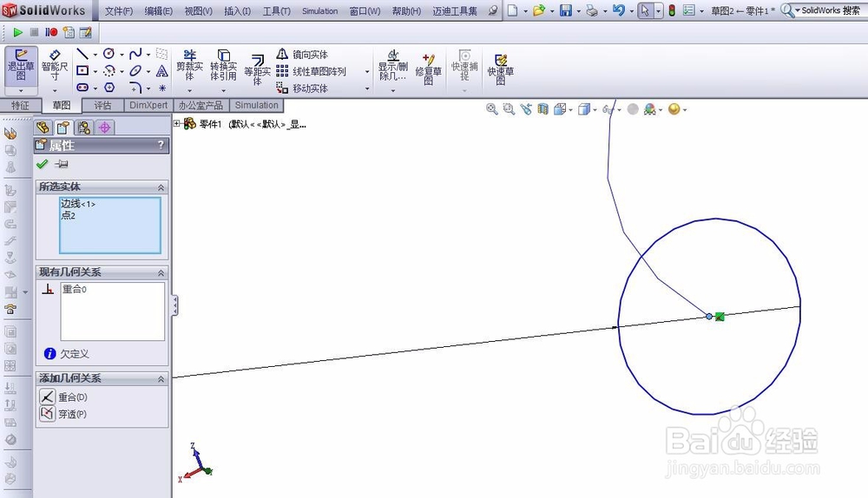Select the Sketch Fillet tool
The image size is (868, 498).
click(x=135, y=88)
